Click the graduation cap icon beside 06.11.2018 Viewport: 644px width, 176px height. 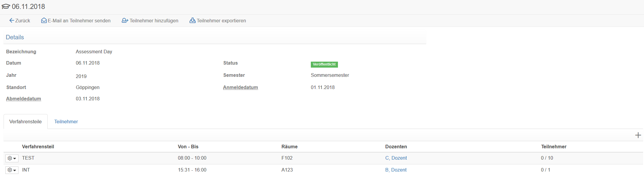[x=6, y=7]
